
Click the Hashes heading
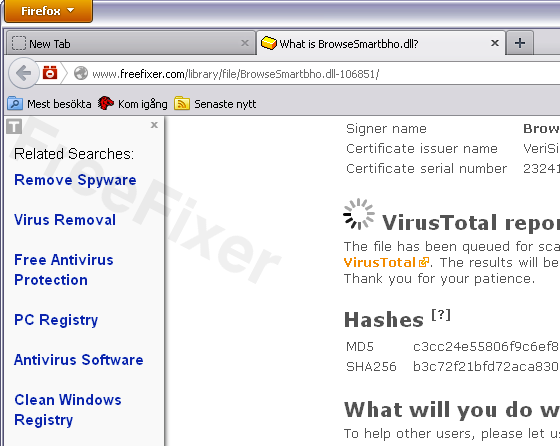point(384,320)
